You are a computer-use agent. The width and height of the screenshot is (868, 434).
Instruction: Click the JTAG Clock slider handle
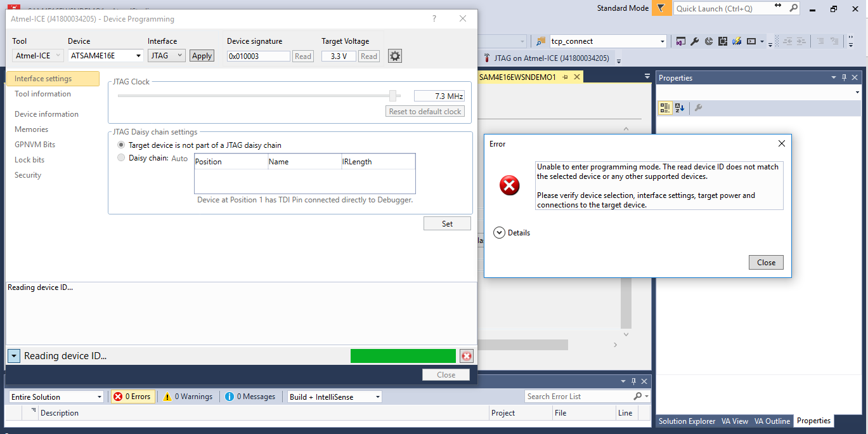click(x=393, y=96)
